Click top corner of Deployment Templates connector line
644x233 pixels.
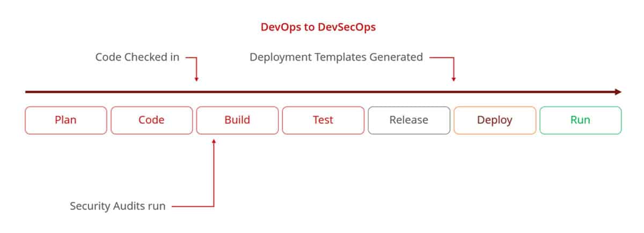(x=453, y=57)
